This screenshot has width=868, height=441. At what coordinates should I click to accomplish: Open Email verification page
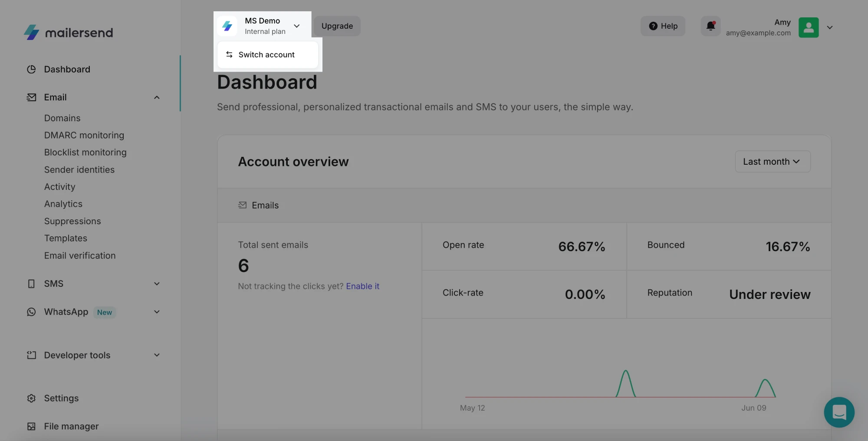[x=80, y=255]
